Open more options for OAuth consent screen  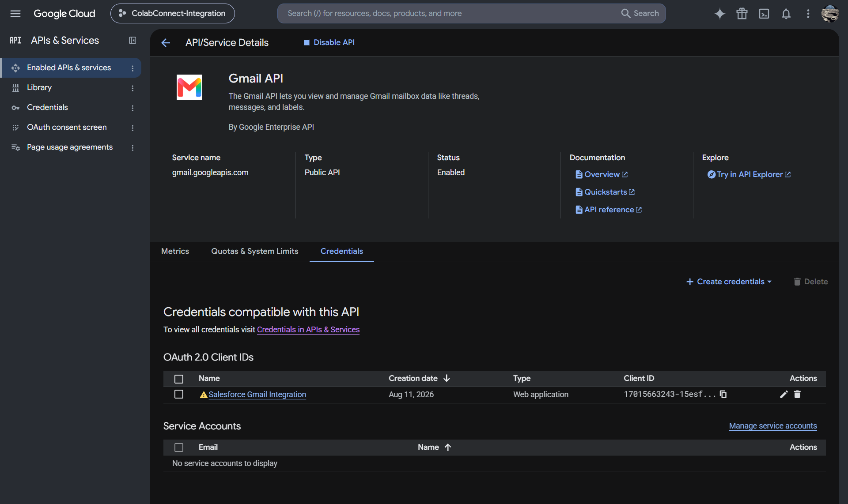tap(132, 128)
